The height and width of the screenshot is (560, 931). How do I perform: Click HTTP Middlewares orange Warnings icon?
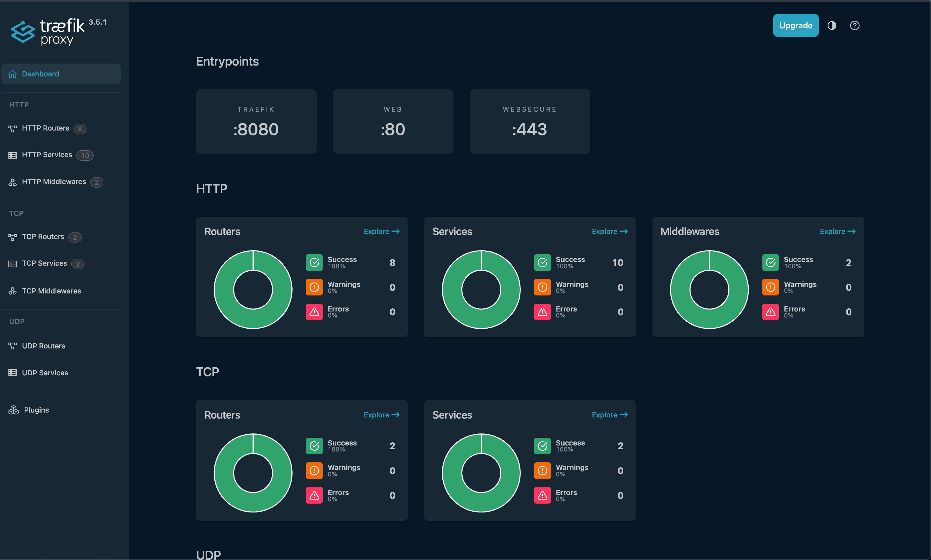pos(771,287)
